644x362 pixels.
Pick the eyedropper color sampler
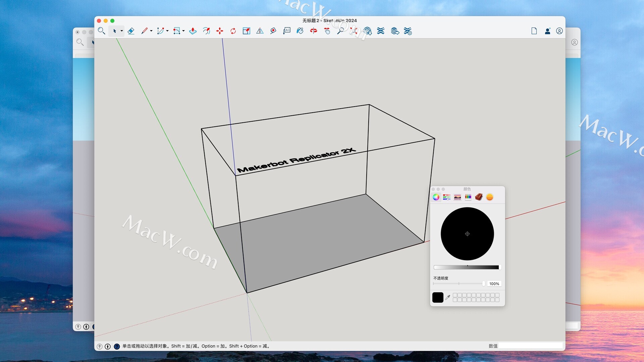click(x=447, y=297)
